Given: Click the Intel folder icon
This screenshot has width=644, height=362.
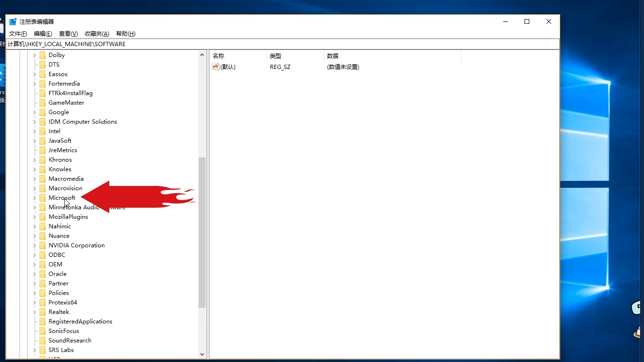Looking at the screenshot, I should (42, 131).
